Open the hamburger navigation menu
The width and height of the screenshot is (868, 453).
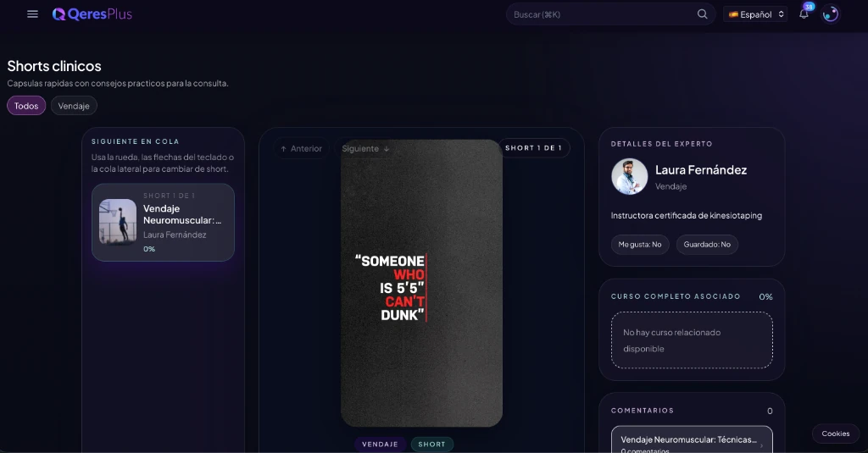[33, 14]
